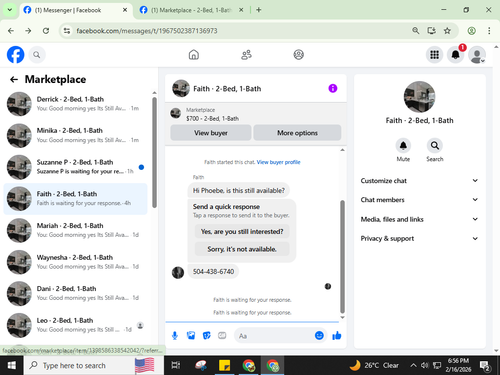
Task: Switch to the Marketplace 2-Bed tab
Action: click(x=191, y=10)
